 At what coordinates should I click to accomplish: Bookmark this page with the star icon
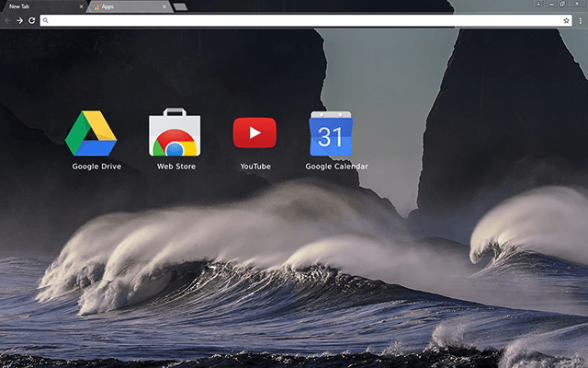[x=567, y=19]
